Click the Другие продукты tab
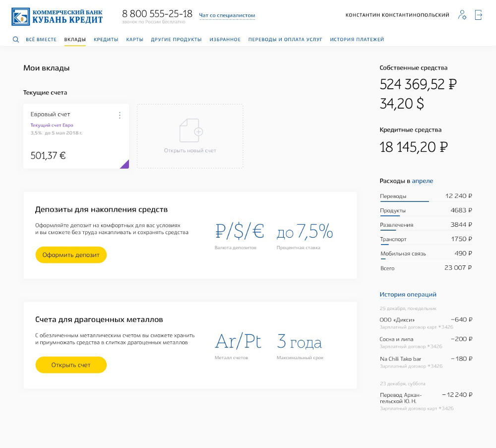The image size is (496, 448). (x=176, y=40)
